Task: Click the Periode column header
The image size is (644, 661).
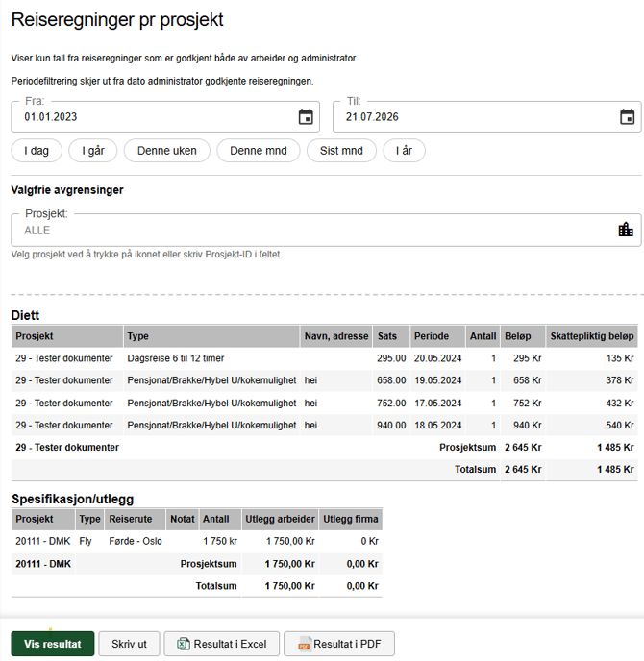Action: point(437,336)
